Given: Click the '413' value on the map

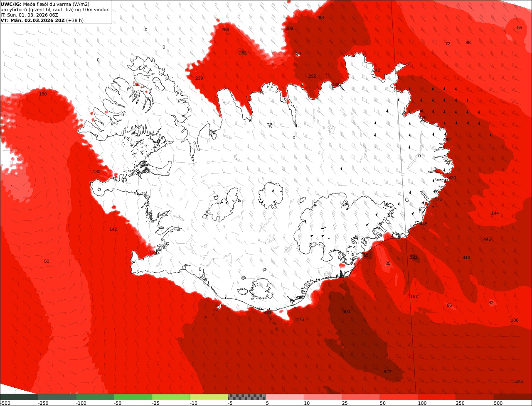Looking at the screenshot, I should click(x=466, y=258).
